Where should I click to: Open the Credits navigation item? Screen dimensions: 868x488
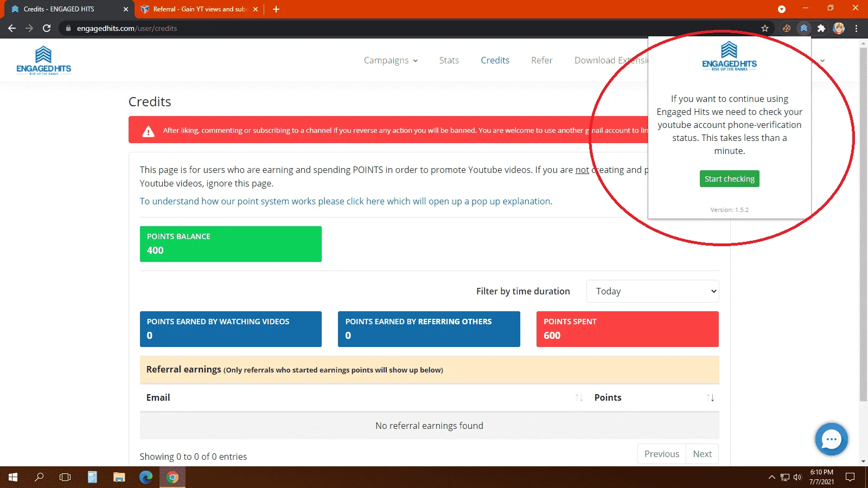495,60
